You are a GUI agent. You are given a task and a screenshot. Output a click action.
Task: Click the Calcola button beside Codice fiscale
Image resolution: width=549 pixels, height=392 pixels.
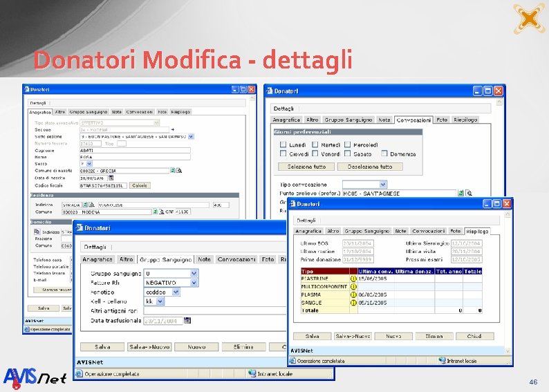pos(140,185)
